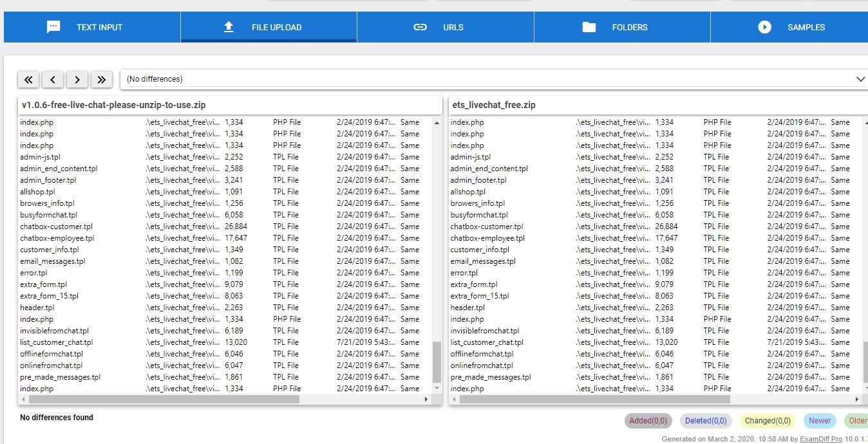Select extra_form_15.tpl in the right pane

pyautogui.click(x=480, y=296)
